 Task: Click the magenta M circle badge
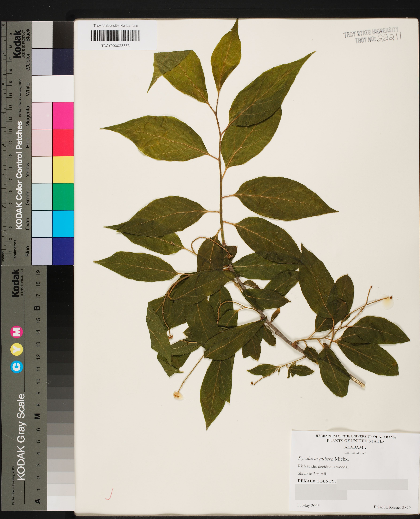click(17, 332)
